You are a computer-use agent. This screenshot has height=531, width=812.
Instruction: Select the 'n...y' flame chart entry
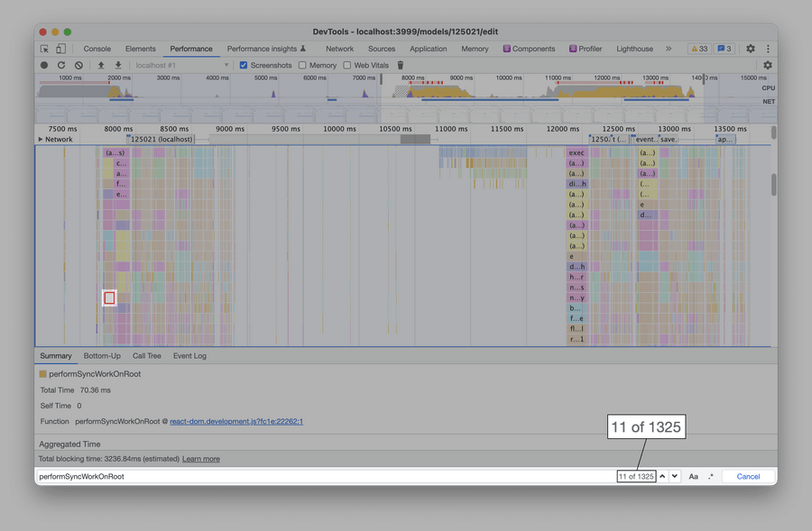577,298
